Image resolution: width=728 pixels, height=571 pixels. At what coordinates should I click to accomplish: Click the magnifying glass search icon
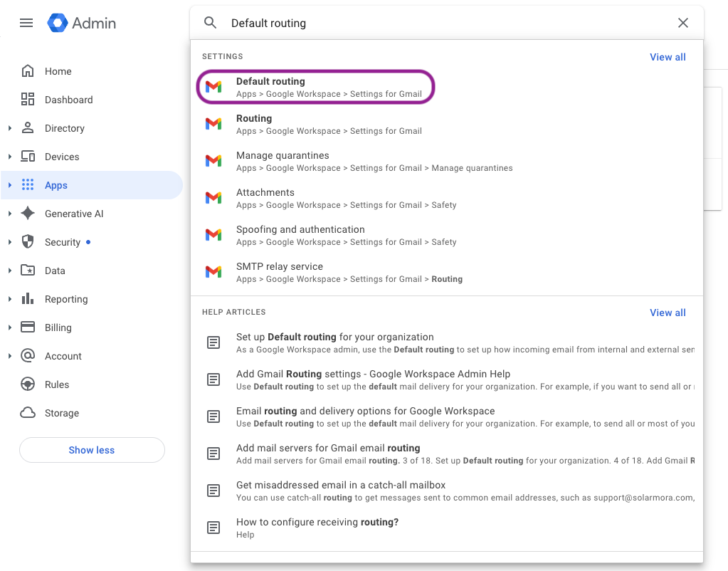point(210,23)
